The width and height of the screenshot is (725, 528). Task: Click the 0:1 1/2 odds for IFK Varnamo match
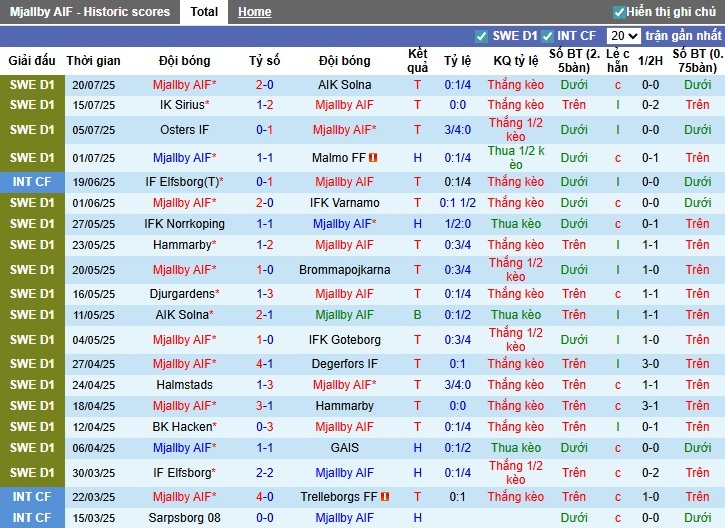(x=458, y=203)
